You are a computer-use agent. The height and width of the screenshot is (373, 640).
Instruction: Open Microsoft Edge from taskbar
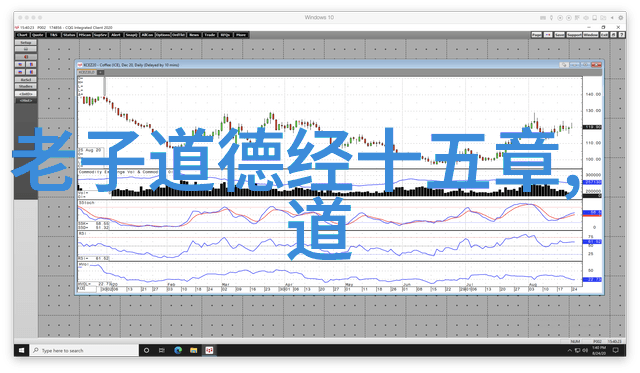tap(178, 350)
